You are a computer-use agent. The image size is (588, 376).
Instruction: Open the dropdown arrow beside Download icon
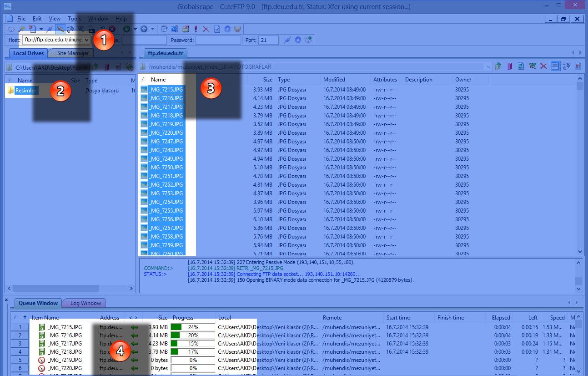[x=135, y=29]
